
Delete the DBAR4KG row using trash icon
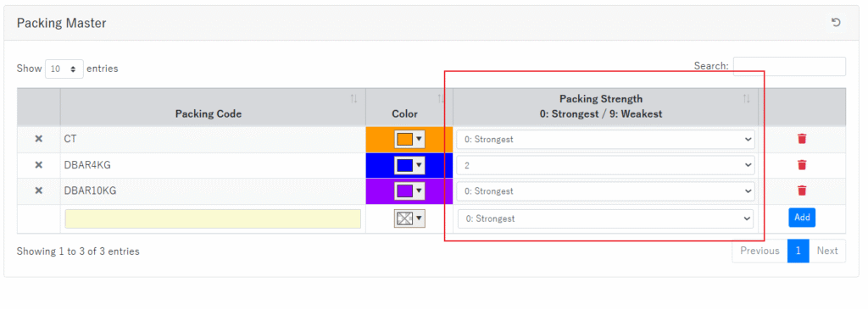(802, 165)
